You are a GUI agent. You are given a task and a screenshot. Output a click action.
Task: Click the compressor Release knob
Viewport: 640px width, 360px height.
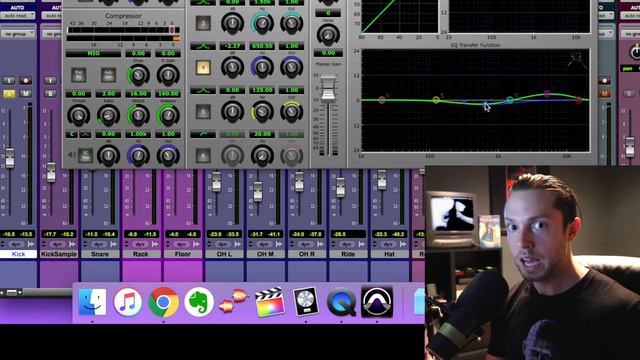pyautogui.click(x=168, y=115)
